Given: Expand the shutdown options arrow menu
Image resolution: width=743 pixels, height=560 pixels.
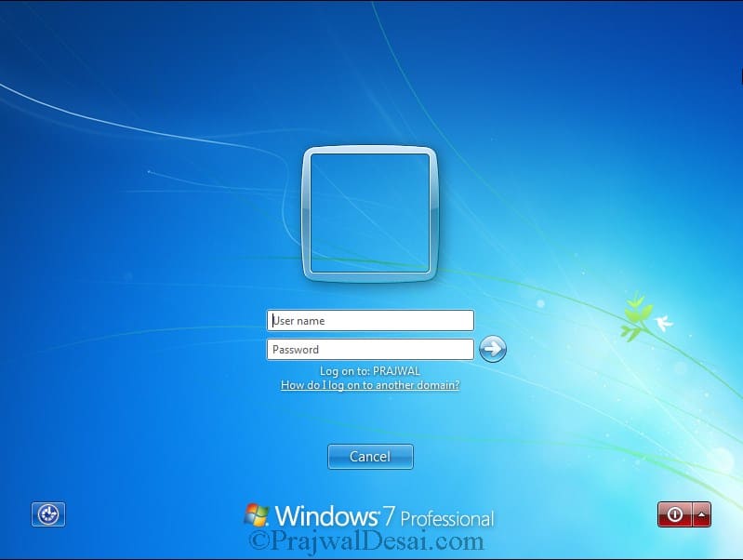Looking at the screenshot, I should click(x=702, y=514).
